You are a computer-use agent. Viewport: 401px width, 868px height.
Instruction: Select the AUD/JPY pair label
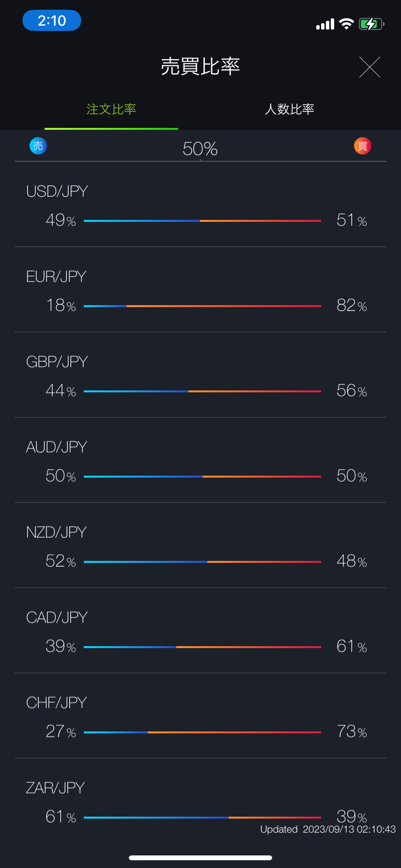pos(57,447)
